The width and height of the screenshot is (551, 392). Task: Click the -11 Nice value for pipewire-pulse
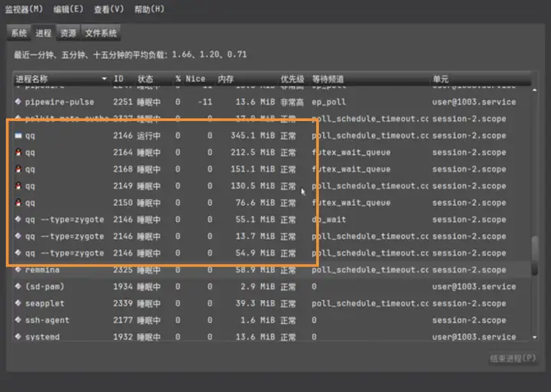pos(205,102)
